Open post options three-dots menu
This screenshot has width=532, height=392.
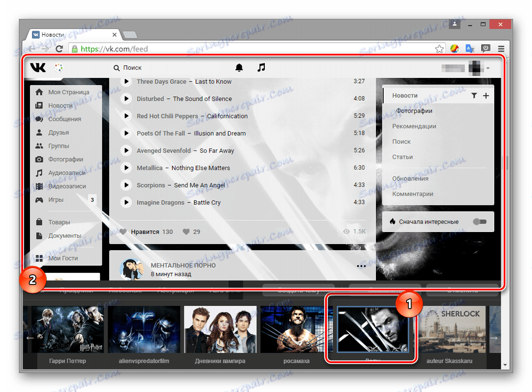361,266
